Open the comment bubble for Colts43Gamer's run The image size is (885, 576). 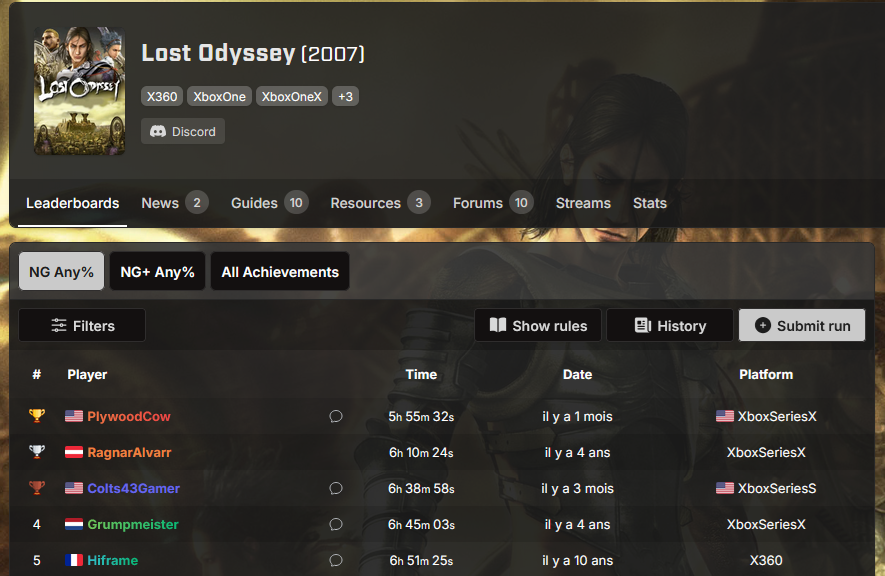click(x=336, y=488)
